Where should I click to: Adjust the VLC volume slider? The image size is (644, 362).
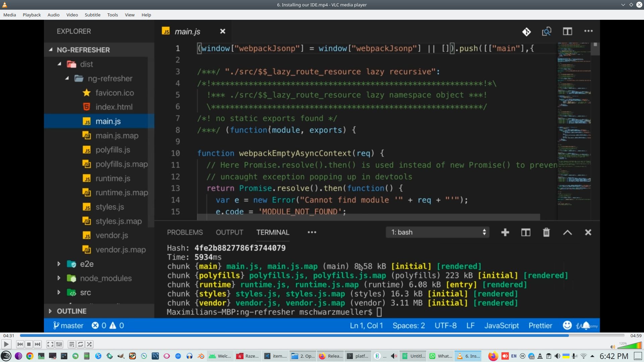(630, 346)
